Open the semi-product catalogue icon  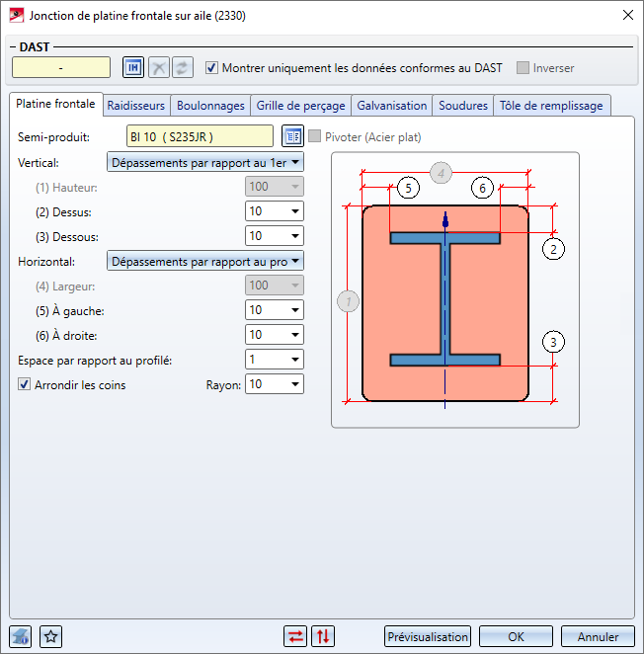(x=292, y=136)
